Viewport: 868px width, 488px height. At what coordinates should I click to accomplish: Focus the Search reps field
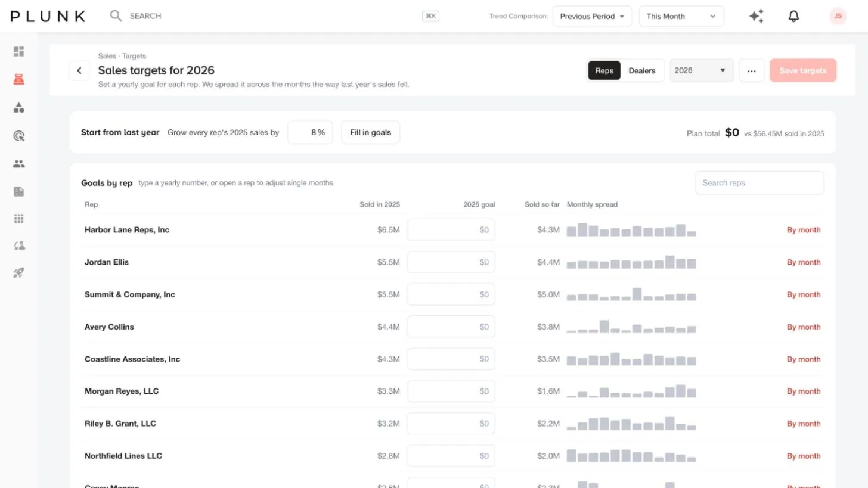pyautogui.click(x=759, y=183)
